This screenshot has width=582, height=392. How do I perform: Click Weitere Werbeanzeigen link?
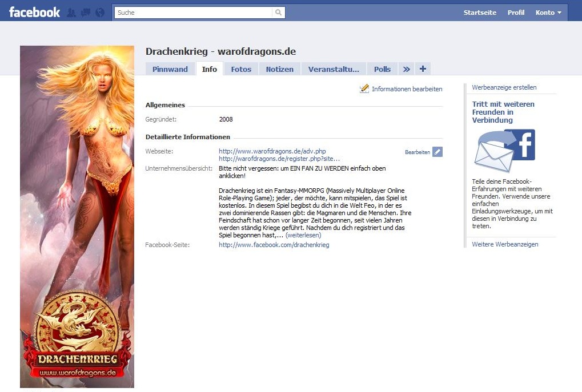click(x=505, y=244)
